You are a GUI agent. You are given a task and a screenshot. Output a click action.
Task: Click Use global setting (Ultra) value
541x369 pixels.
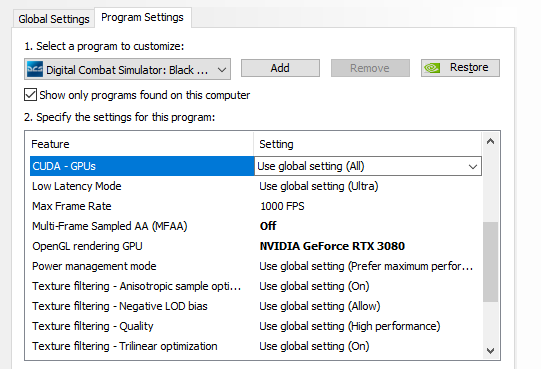coord(319,186)
